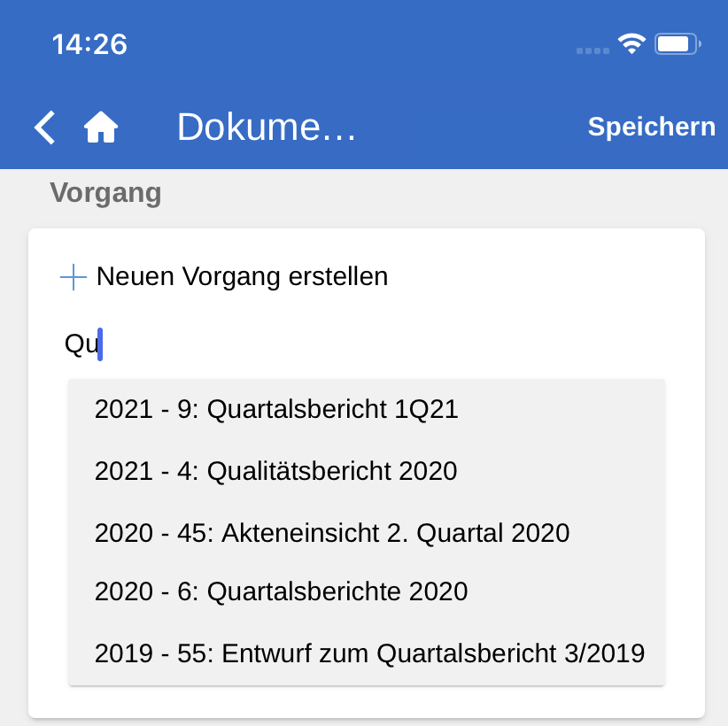Open the home screen icon
Screen dimensions: 728x726
(101, 128)
